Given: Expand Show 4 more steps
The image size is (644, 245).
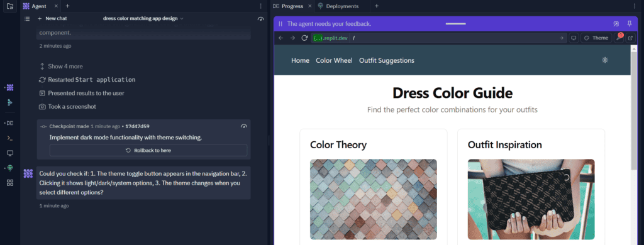Looking at the screenshot, I should 61,67.
